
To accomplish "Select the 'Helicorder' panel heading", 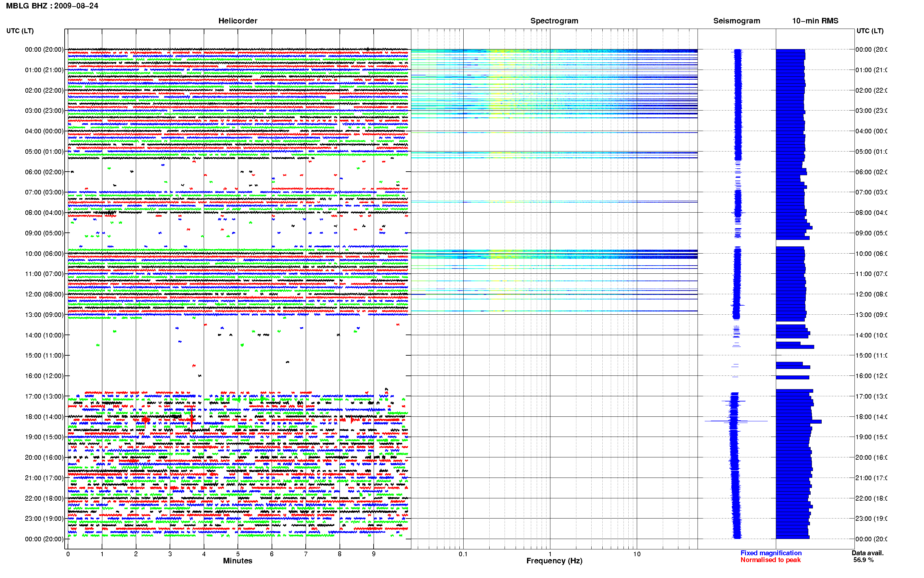I will click(x=237, y=21).
